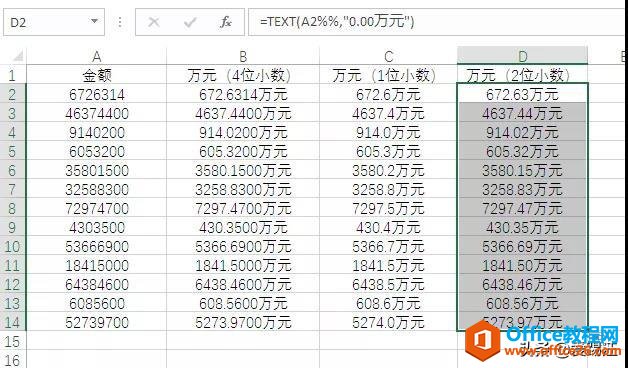
Task: Click the 万元（4位小数）header cell
Action: 243,75
